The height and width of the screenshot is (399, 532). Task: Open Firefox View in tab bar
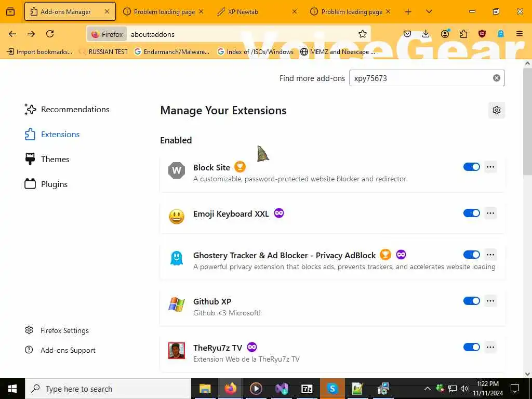[x=10, y=12]
